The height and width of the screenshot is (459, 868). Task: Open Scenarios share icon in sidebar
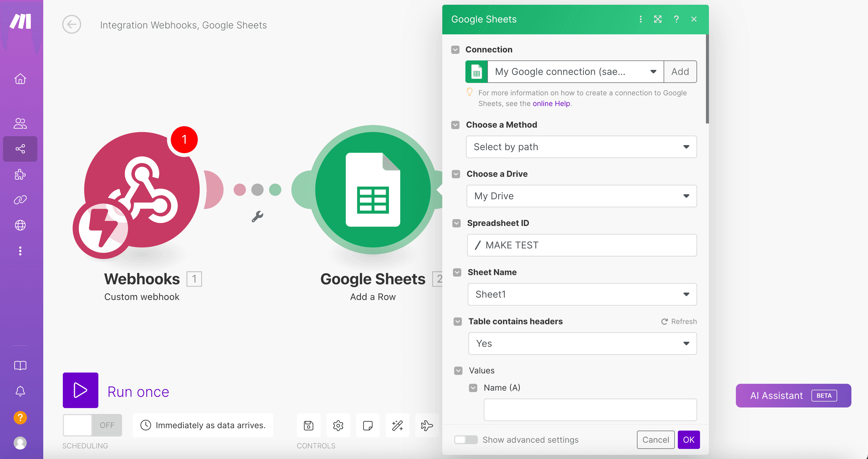coord(20,149)
